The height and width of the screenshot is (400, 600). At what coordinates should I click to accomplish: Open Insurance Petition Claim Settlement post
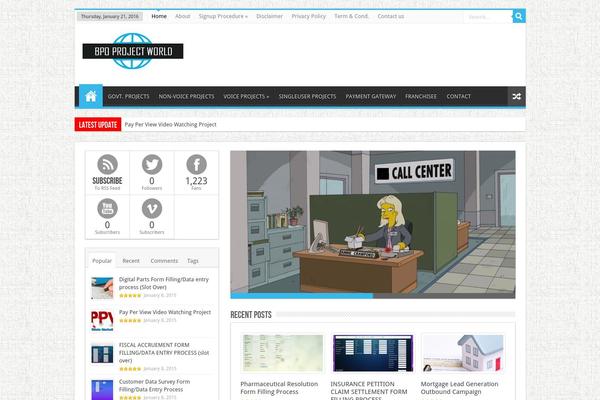368,390
